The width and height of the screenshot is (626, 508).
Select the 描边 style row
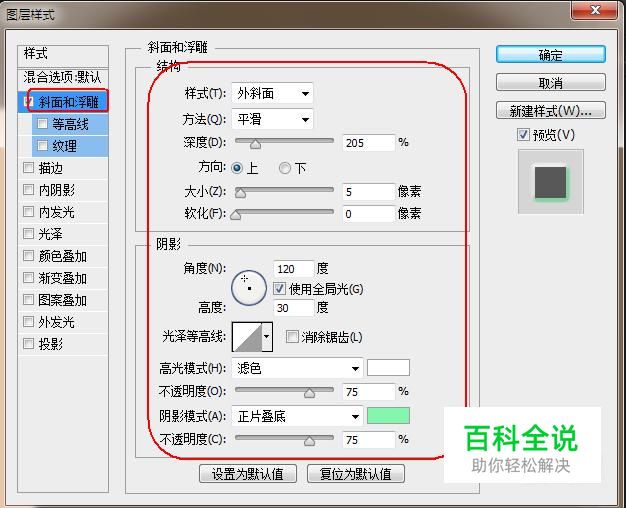[x=63, y=168]
